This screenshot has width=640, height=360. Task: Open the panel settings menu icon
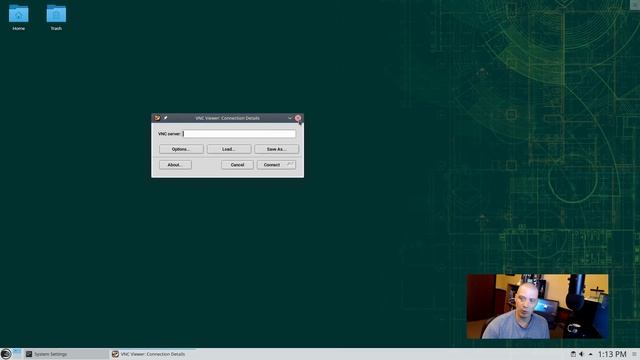click(x=634, y=354)
